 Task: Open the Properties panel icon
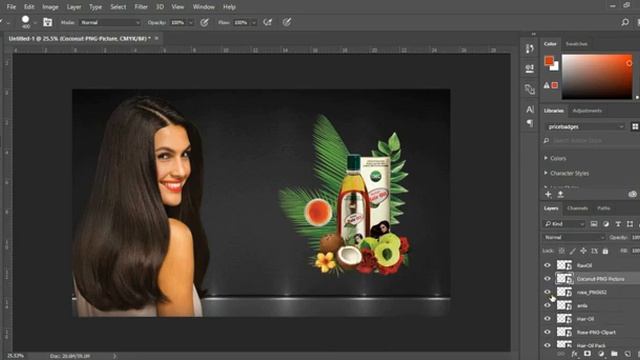tap(530, 69)
